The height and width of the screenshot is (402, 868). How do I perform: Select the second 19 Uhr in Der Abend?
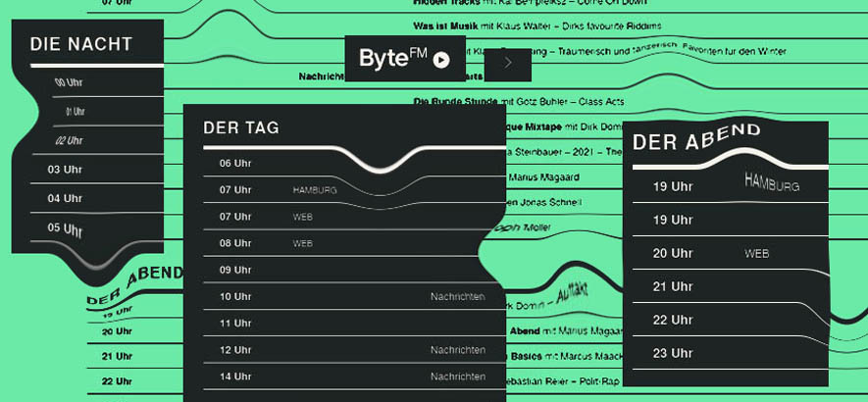[673, 220]
